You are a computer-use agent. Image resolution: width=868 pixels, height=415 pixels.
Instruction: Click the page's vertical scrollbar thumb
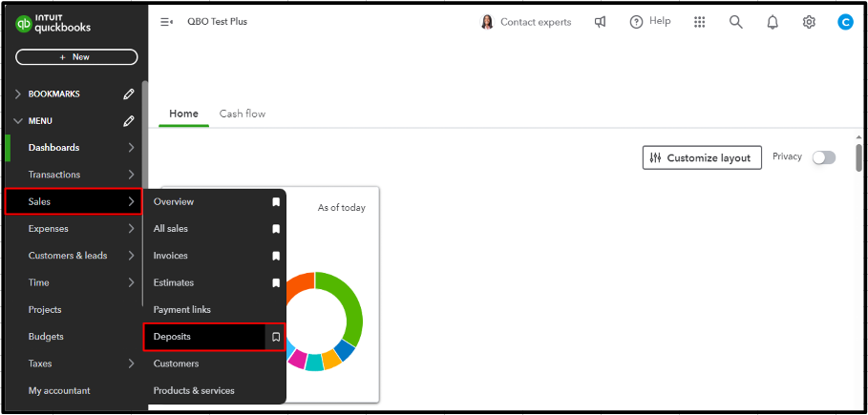[x=858, y=157]
